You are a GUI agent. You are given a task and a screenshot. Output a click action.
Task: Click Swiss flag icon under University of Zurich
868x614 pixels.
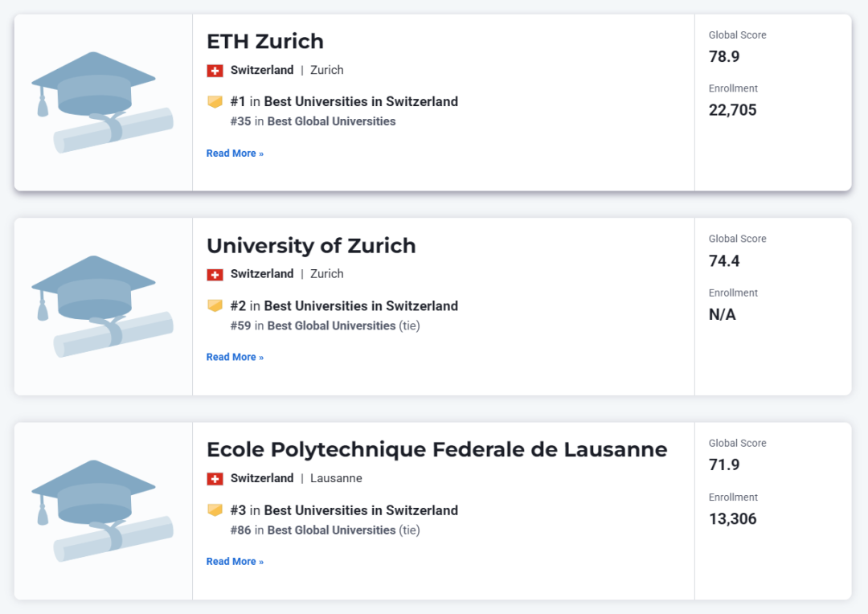[x=215, y=275]
